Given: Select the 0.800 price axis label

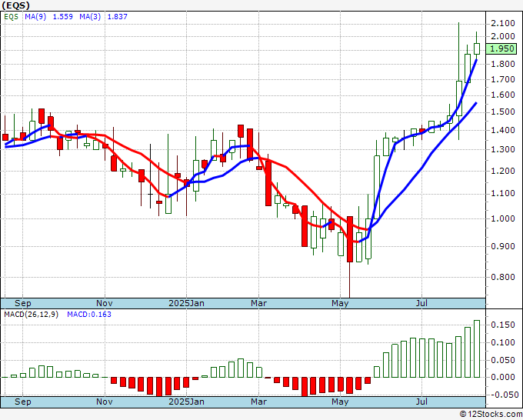Looking at the screenshot, I should click(503, 277).
